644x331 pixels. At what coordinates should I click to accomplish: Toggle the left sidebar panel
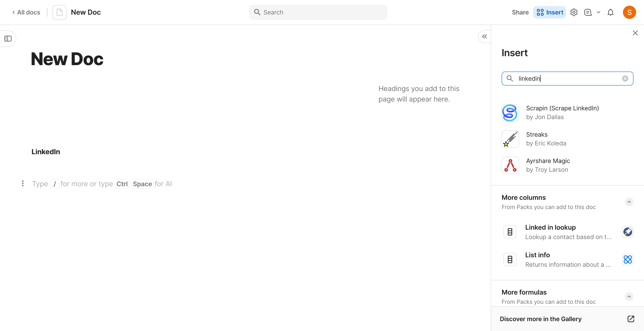[x=8, y=39]
